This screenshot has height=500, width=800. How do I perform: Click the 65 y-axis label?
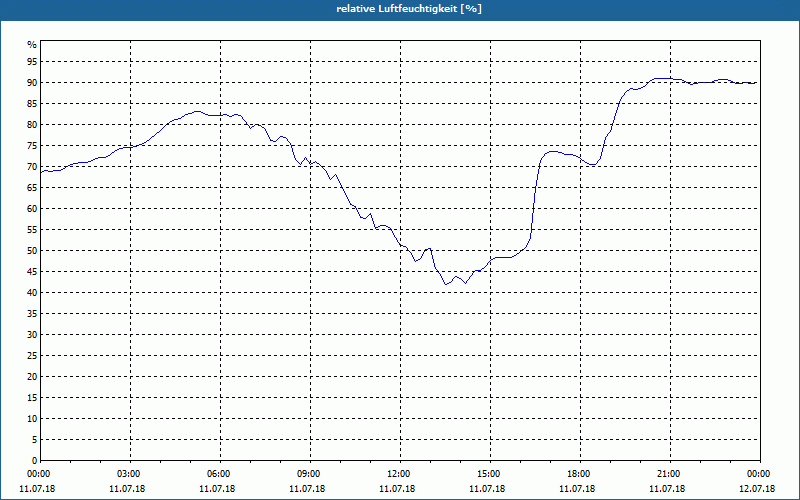click(x=32, y=188)
